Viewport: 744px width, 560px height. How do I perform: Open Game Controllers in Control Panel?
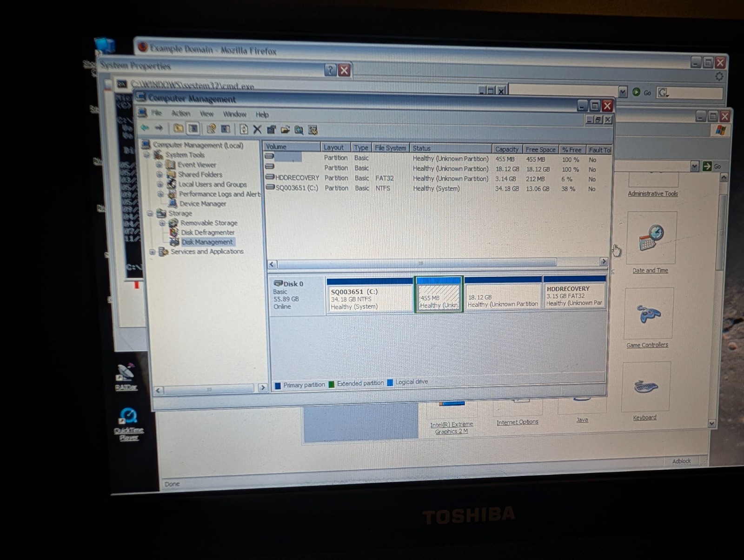pyautogui.click(x=648, y=318)
